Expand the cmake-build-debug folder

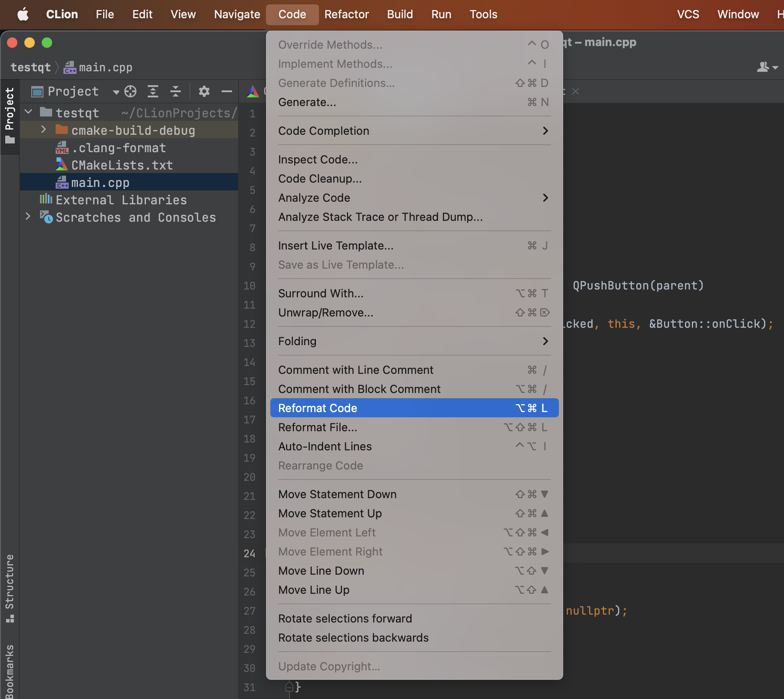[43, 130]
